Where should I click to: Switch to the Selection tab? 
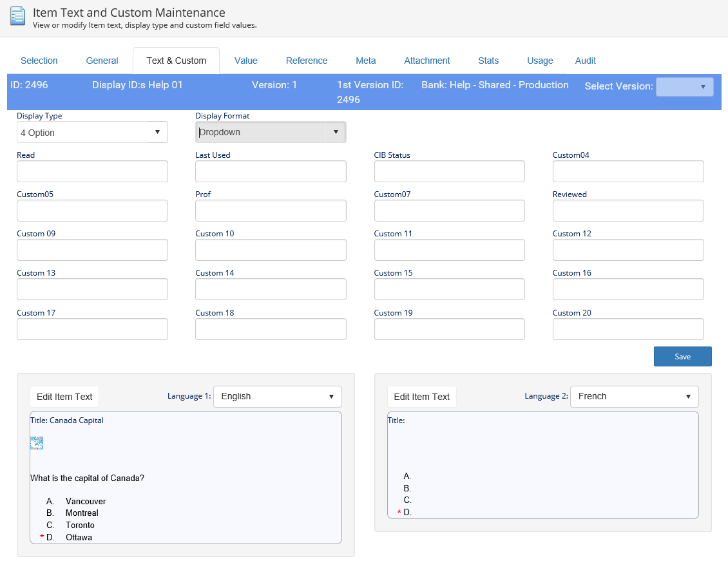[x=39, y=61]
